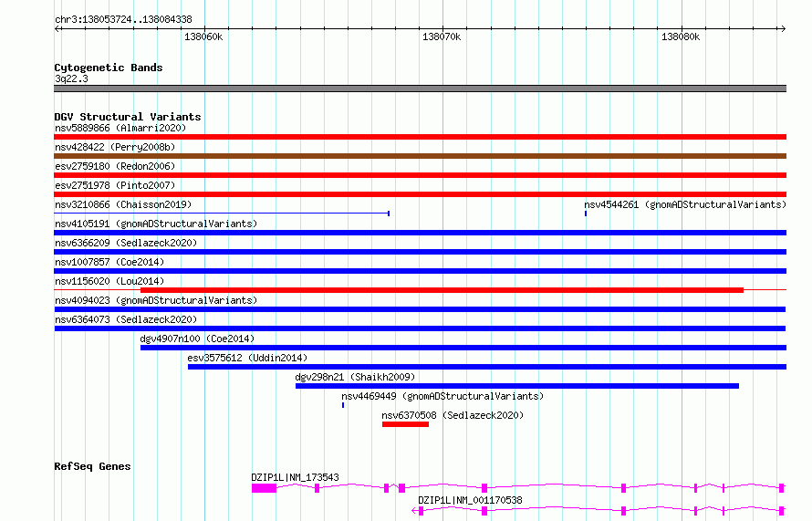The image size is (812, 521).
Task: Click the gray 3q22.3 band bar
Action: pos(420,89)
